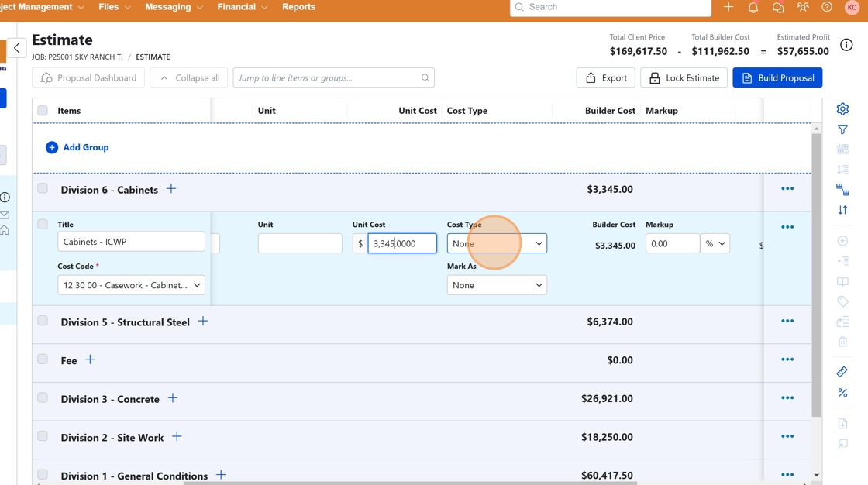Click the open book catalog icon
The image size is (868, 485).
(x=842, y=281)
